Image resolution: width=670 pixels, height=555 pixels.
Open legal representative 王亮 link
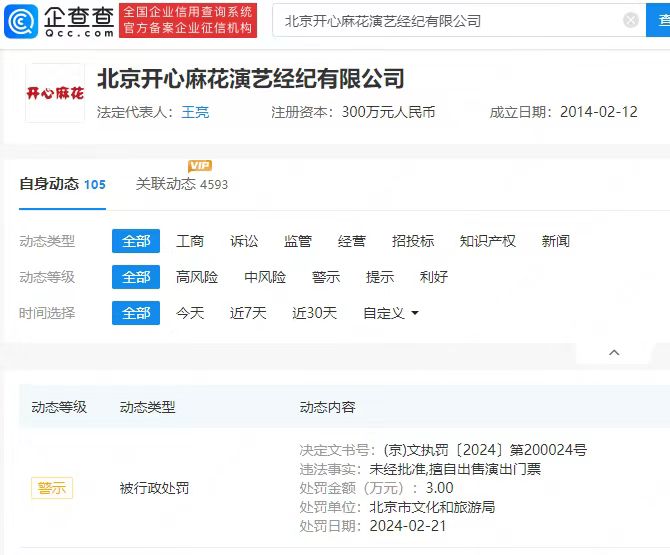coord(195,112)
